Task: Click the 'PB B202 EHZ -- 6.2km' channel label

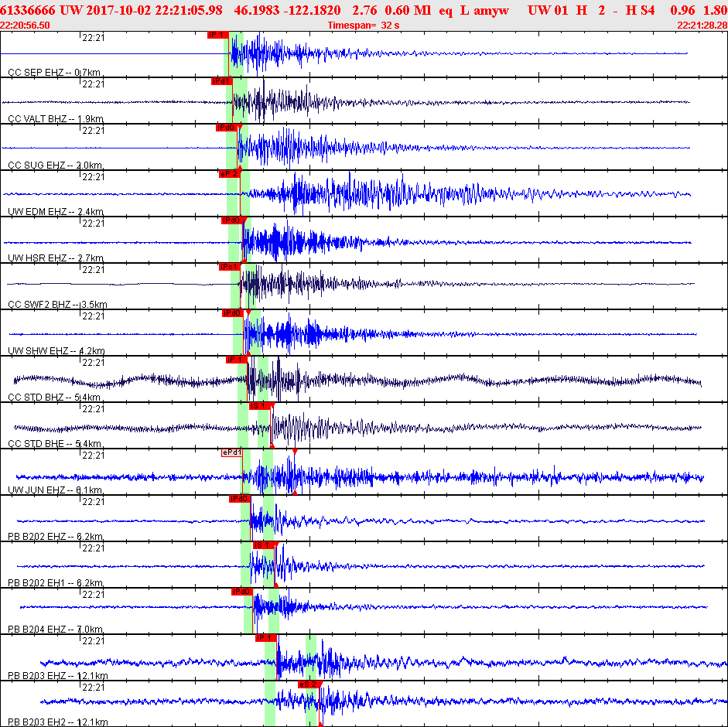Action: click(x=56, y=537)
